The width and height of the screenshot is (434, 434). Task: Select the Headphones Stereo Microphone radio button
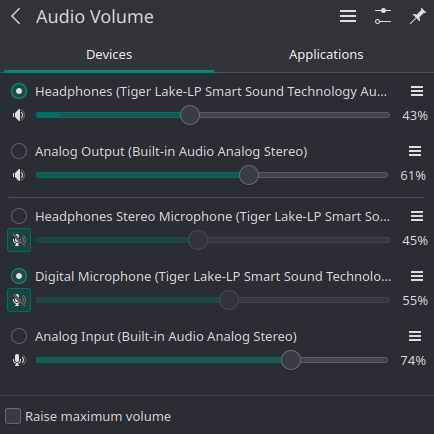pyautogui.click(x=19, y=216)
